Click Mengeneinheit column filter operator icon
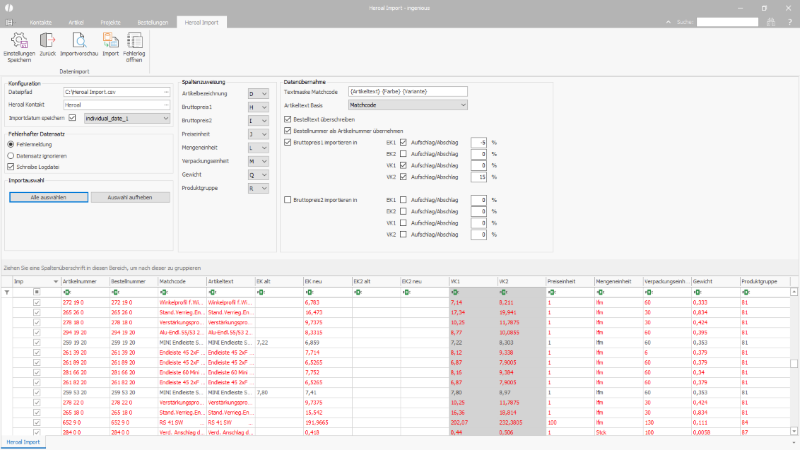Viewport: 800px width, 450px height. click(600, 292)
